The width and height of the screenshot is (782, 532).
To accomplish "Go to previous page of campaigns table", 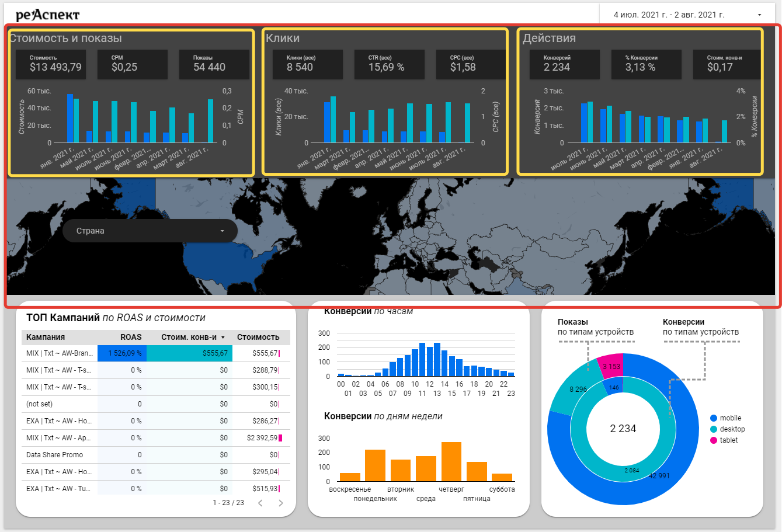I will tap(260, 503).
